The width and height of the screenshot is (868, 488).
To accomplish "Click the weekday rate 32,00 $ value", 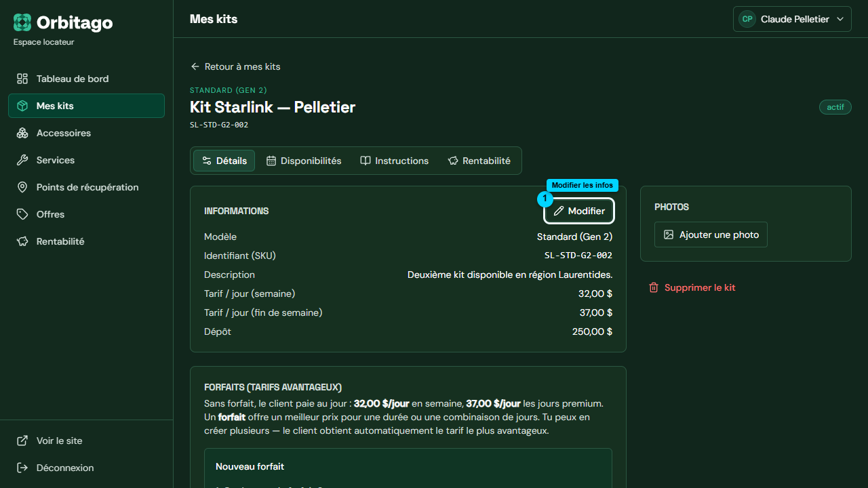I will 595,293.
